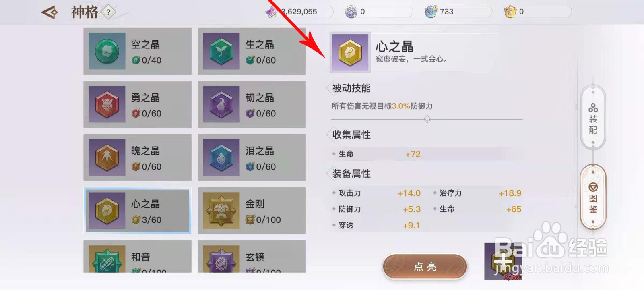
Task: Click the passive skill level diamond marker
Action: 427,119
